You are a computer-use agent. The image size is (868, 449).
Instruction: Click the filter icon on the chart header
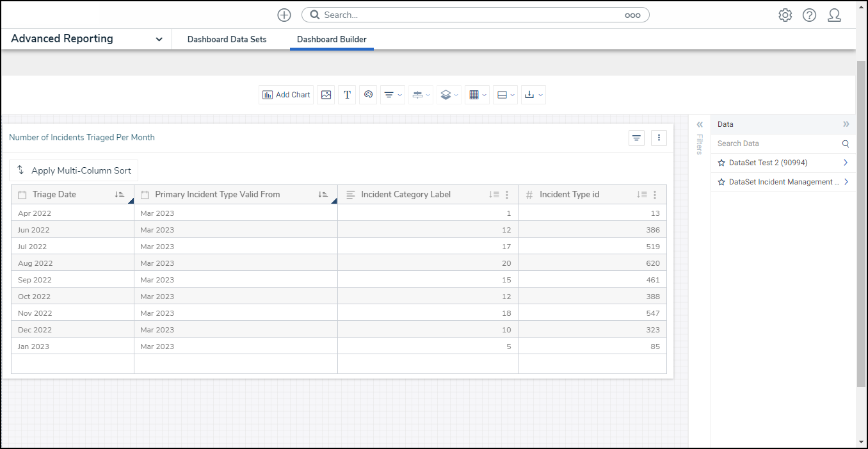(636, 138)
